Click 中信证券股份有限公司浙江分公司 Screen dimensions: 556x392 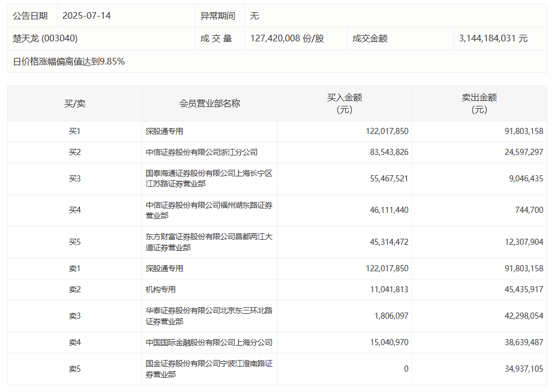pos(201,152)
